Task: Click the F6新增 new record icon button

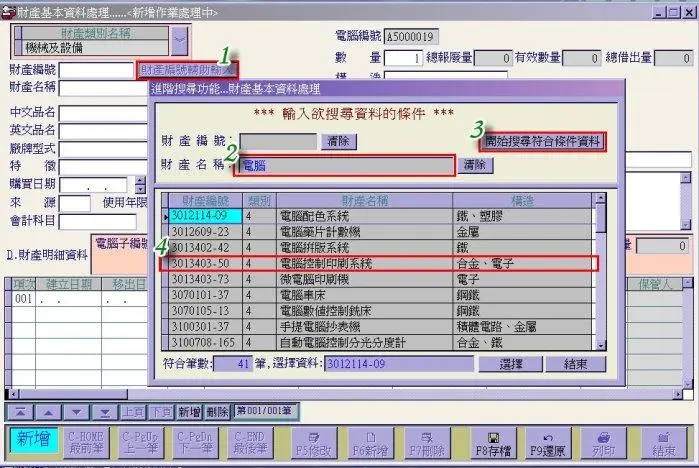Action: tap(370, 443)
